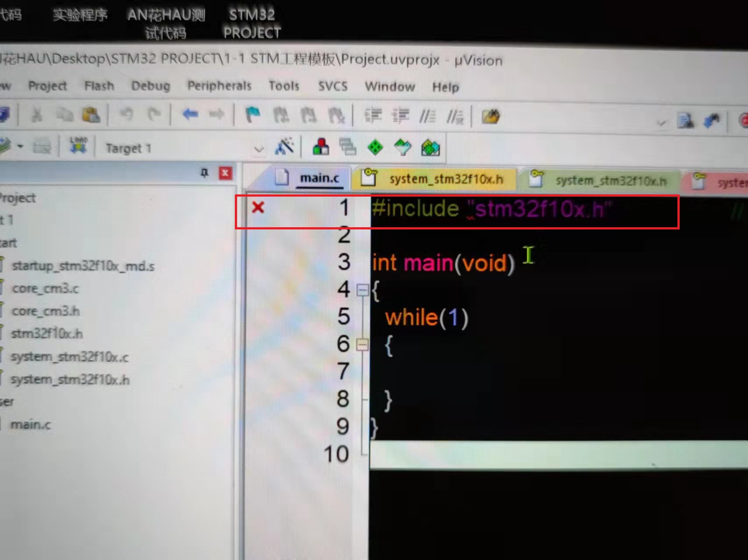The width and height of the screenshot is (748, 560).
Task: Unindent the selected lines
Action: pos(401,116)
